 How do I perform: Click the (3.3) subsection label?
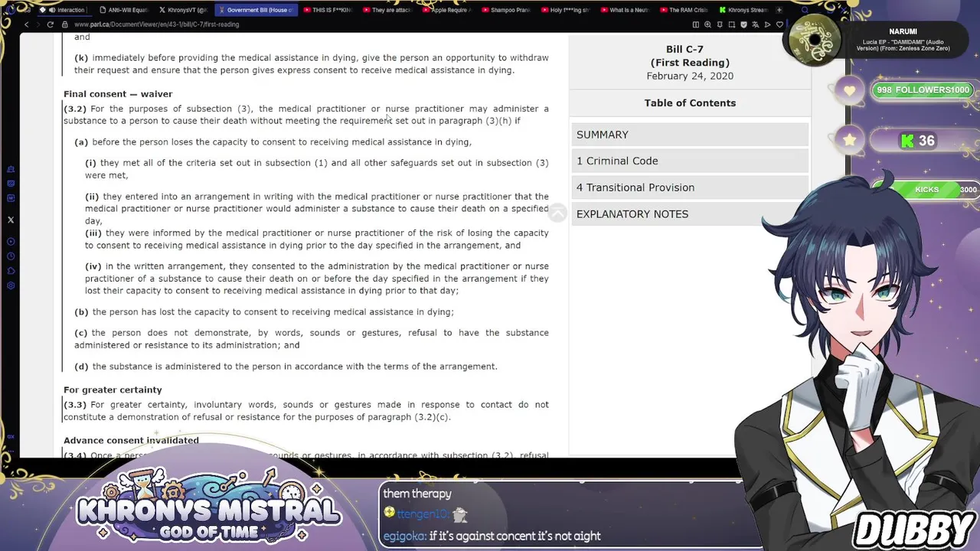pos(75,405)
